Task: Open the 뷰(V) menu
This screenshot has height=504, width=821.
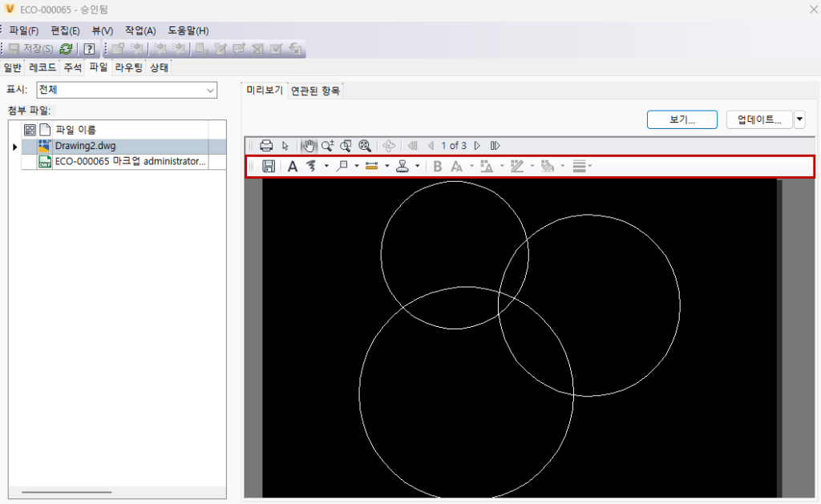Action: pyautogui.click(x=102, y=31)
